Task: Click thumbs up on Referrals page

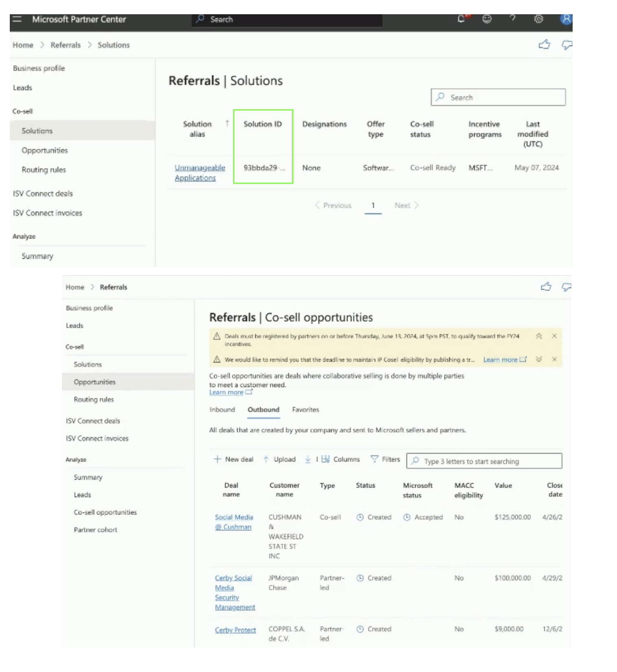Action: click(x=546, y=287)
